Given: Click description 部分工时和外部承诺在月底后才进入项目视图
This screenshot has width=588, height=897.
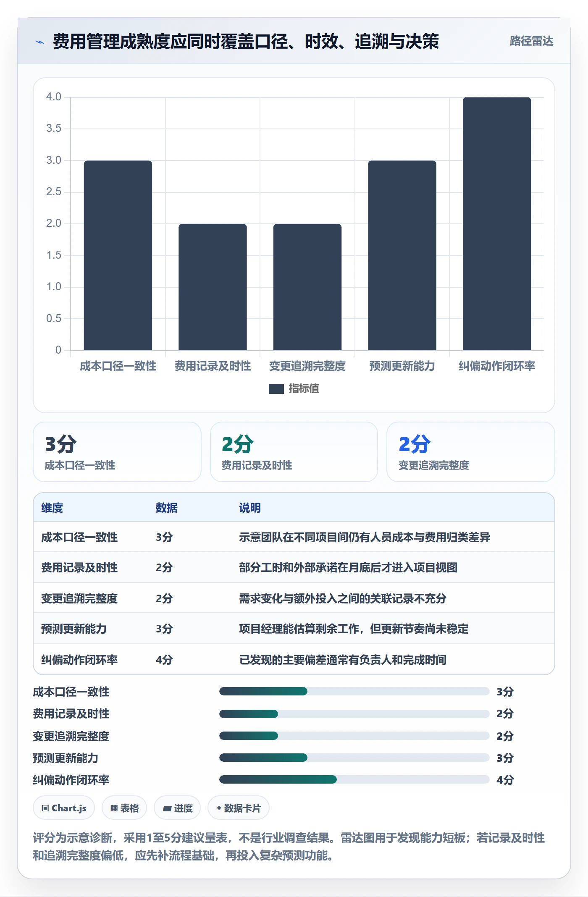Looking at the screenshot, I should point(348,567).
